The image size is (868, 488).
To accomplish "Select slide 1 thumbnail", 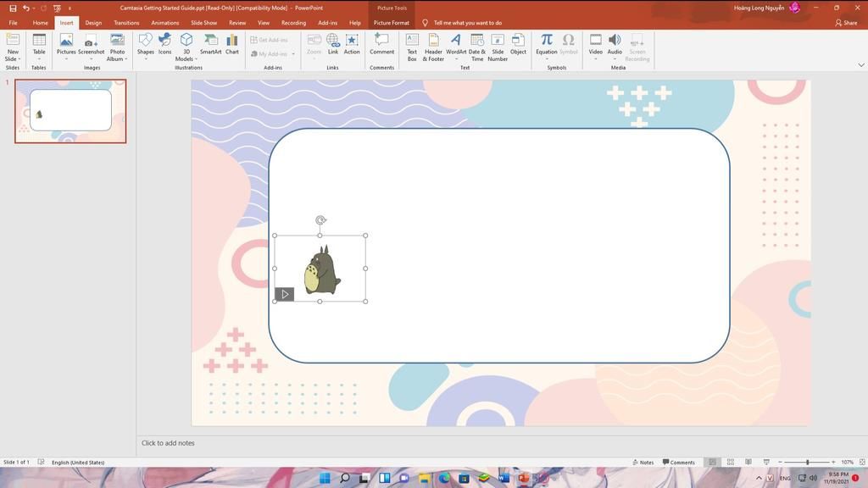I will [70, 111].
